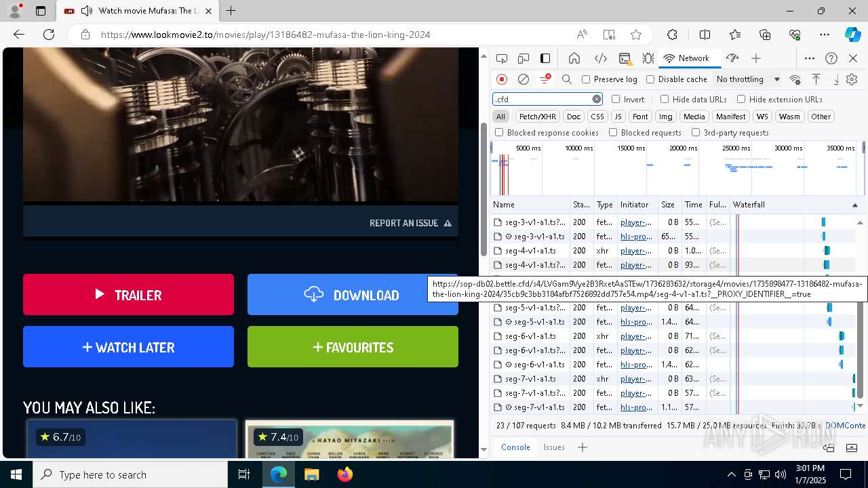Clear the network log
Screen dimensions: 868x488
(x=524, y=79)
